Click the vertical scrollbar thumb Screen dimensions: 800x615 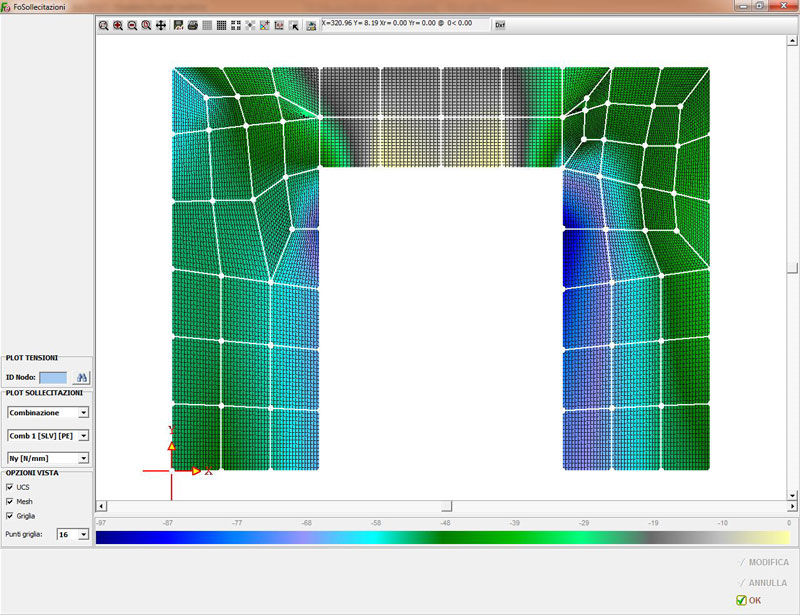point(792,268)
